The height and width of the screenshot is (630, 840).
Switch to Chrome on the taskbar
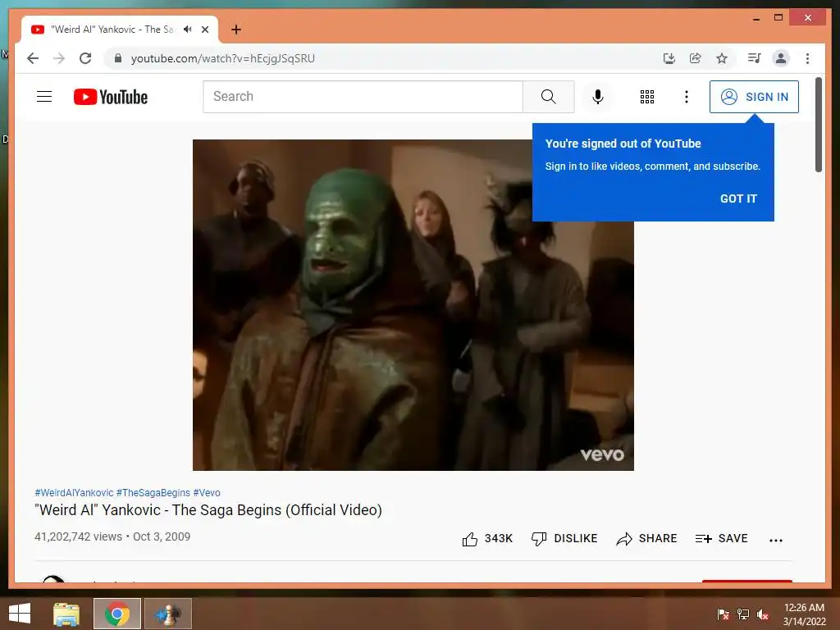pos(117,614)
